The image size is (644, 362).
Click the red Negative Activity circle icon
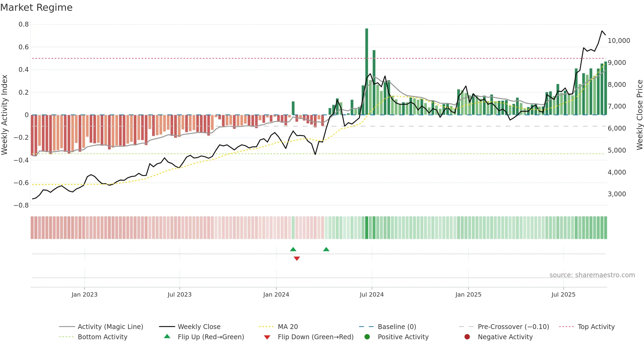(467, 337)
